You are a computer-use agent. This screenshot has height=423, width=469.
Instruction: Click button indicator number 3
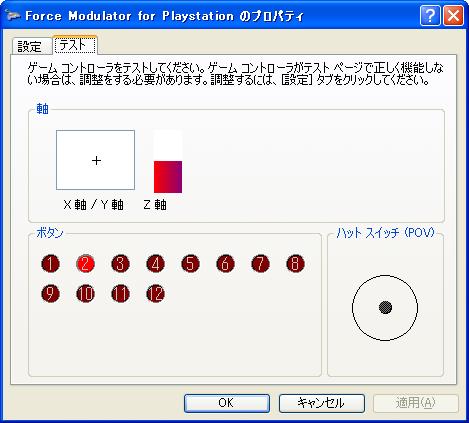pyautogui.click(x=120, y=264)
